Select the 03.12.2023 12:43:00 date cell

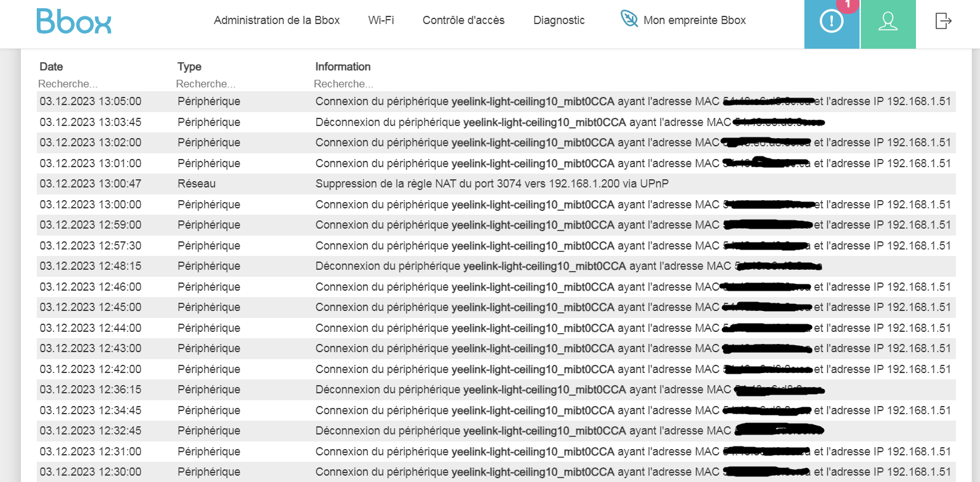(91, 348)
